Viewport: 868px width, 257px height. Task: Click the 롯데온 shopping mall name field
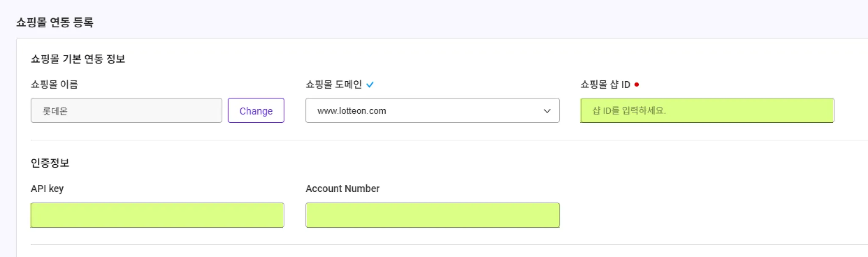pos(126,111)
